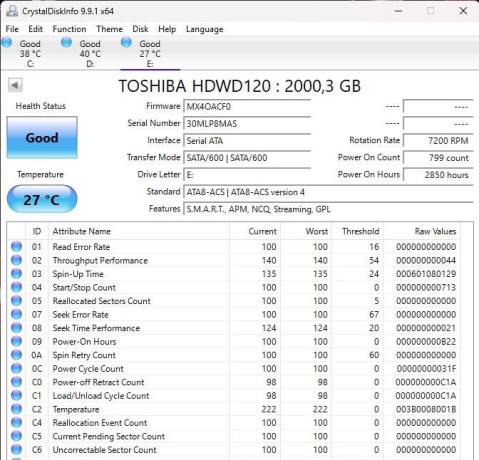479x460 pixels.
Task: Switch to disk D: tab showing 40 °C
Action: coord(90,53)
